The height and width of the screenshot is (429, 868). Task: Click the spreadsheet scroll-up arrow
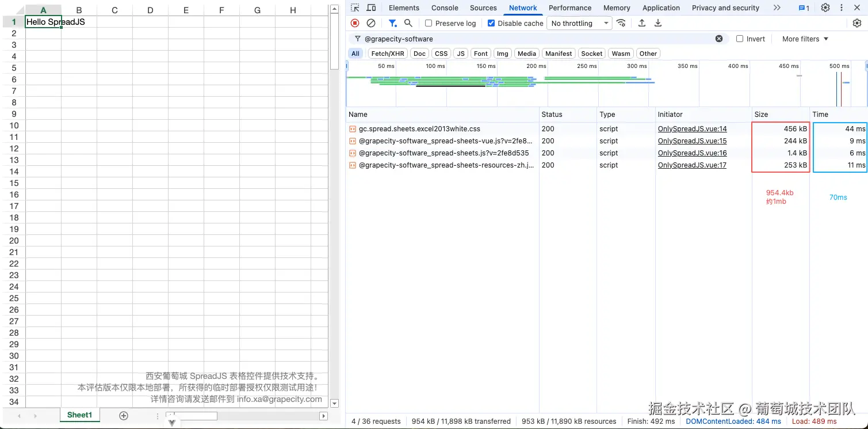(x=335, y=8)
